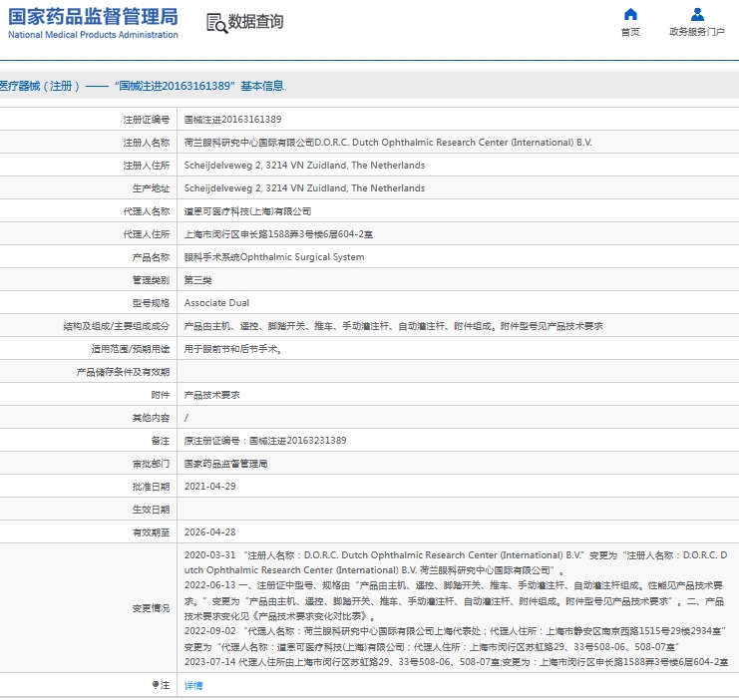
Task: Click the 注册证编号 row label
Action: click(147, 120)
